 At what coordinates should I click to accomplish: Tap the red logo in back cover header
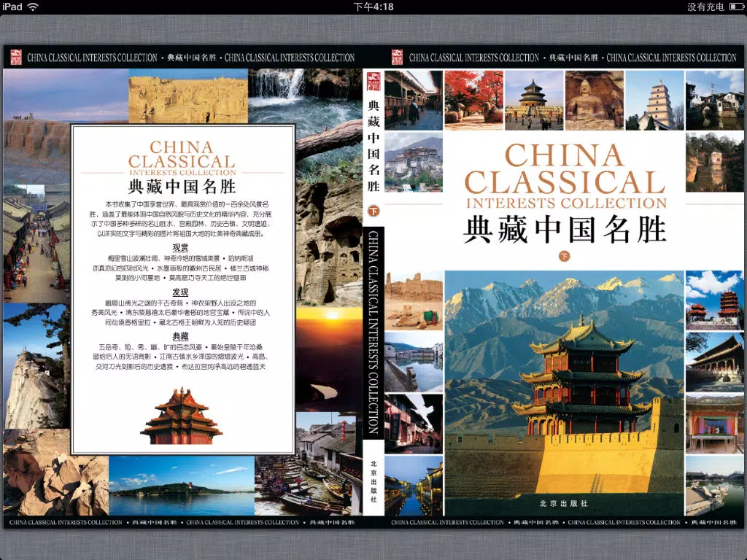coord(16,58)
